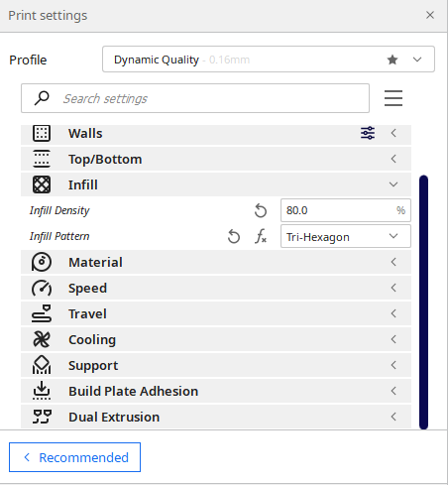Click the Build Plate Adhesion icon

tap(42, 391)
